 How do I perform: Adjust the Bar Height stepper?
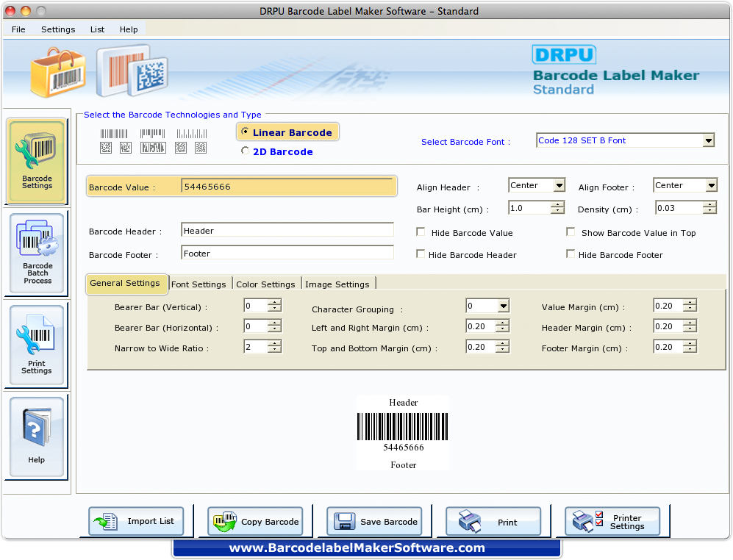(557, 207)
